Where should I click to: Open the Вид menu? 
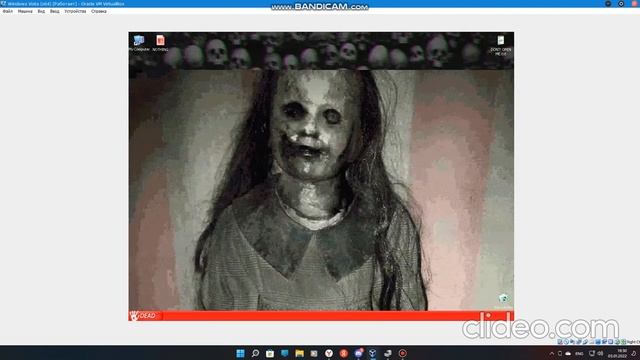click(41, 11)
